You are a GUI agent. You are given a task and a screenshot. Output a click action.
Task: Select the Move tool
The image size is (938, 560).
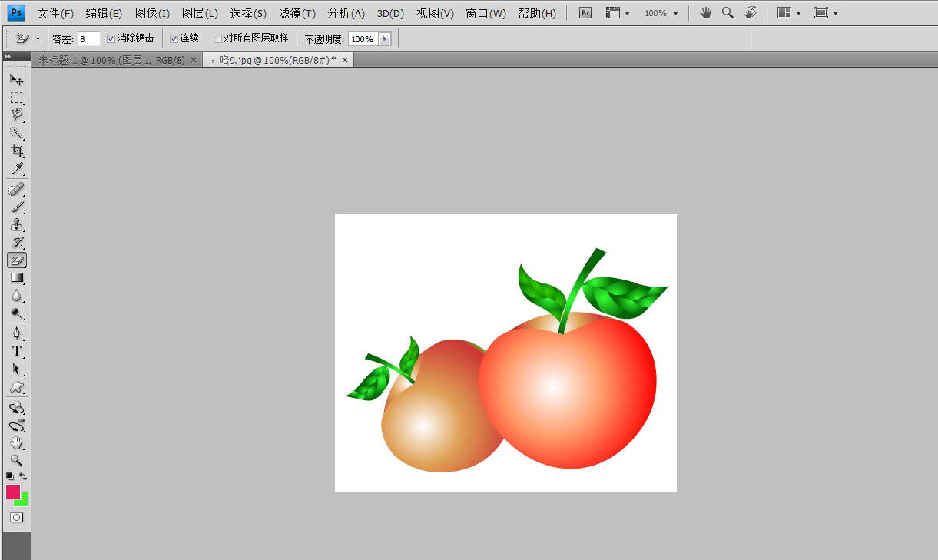tap(16, 80)
